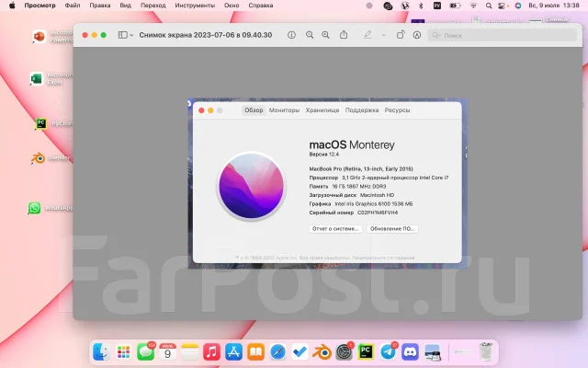Open the Share icon in Preview toolbar
Viewport: 588px width, 368px height.
pos(344,35)
